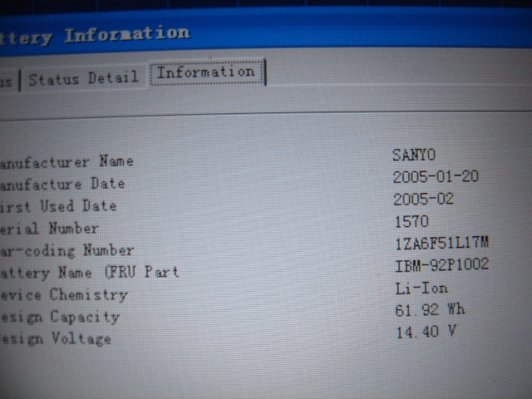Click the Design Voltage label

point(56,339)
